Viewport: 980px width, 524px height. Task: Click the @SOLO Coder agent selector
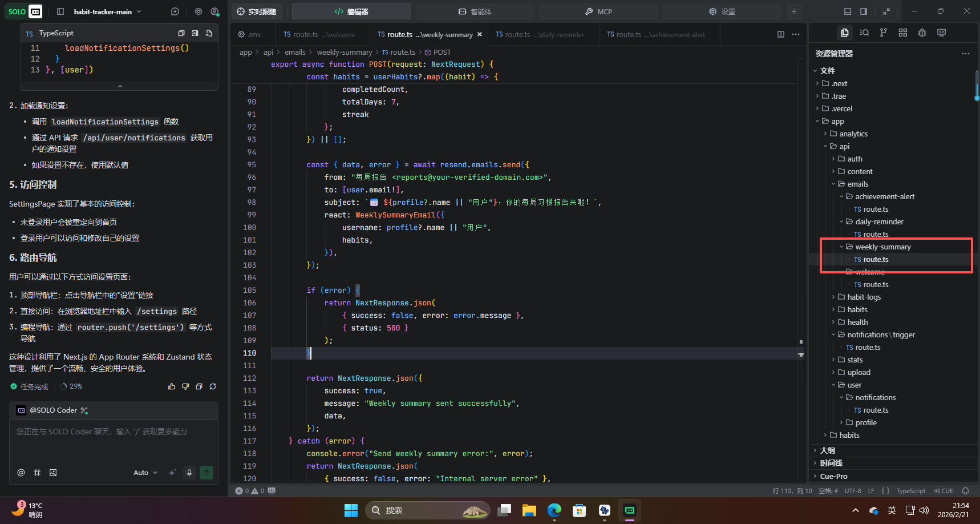click(x=52, y=410)
